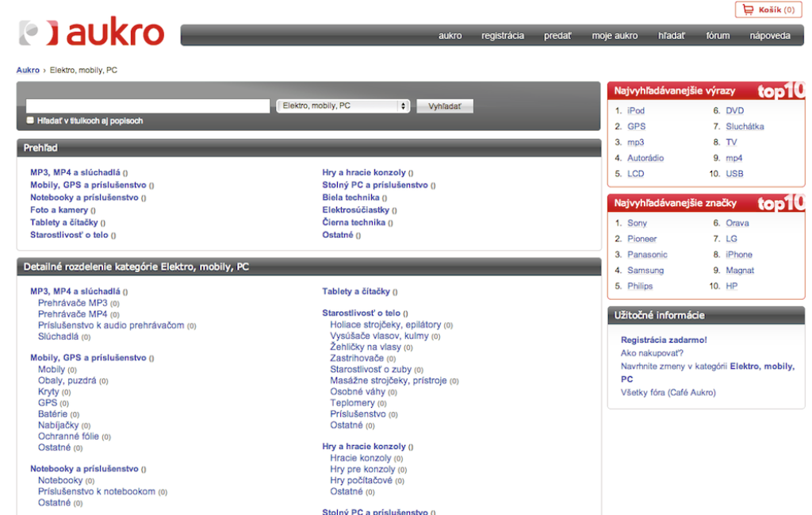Screen dimensions: 812x515
Task: Open Teplomery subcategory
Action: [352, 402]
